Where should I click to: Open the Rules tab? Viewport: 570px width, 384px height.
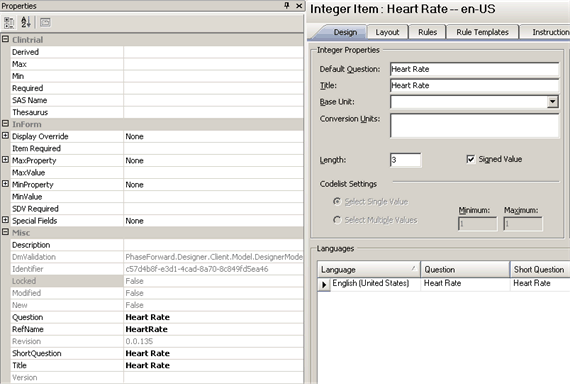[x=427, y=32]
